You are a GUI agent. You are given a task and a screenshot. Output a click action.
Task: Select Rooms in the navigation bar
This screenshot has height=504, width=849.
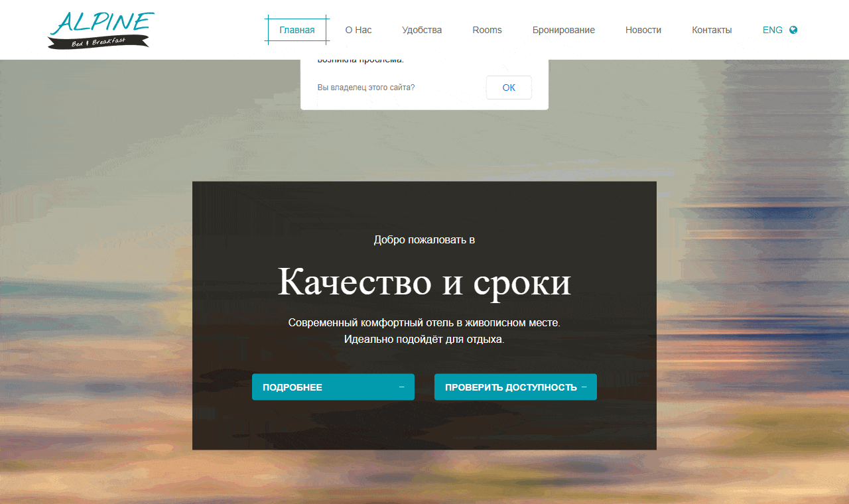click(x=487, y=30)
